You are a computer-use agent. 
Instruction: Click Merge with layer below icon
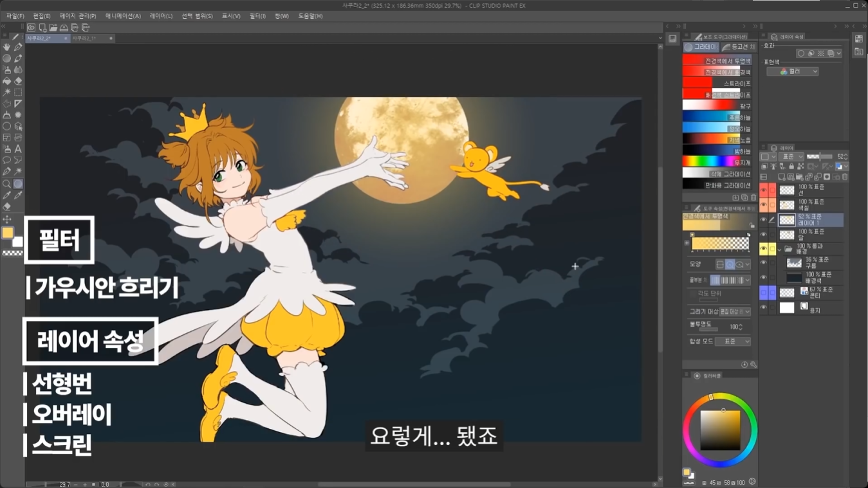pyautogui.click(x=818, y=177)
